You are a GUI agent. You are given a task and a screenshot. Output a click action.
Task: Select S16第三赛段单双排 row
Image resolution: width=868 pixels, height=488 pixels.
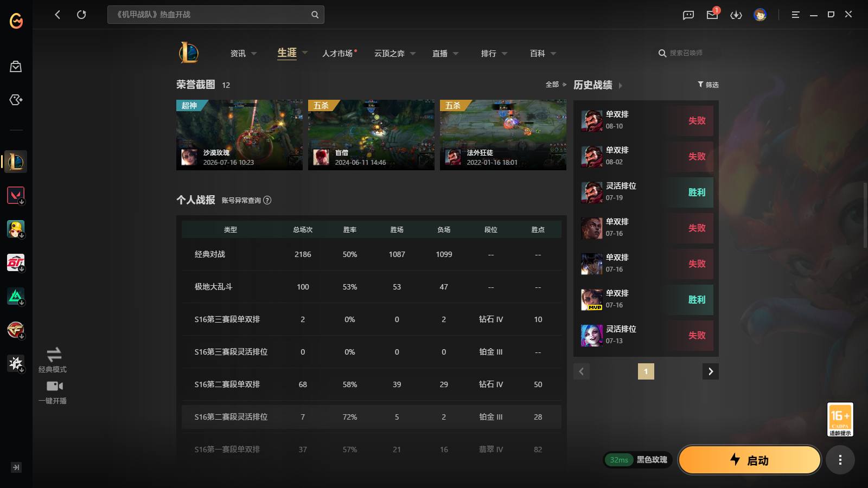tap(372, 319)
